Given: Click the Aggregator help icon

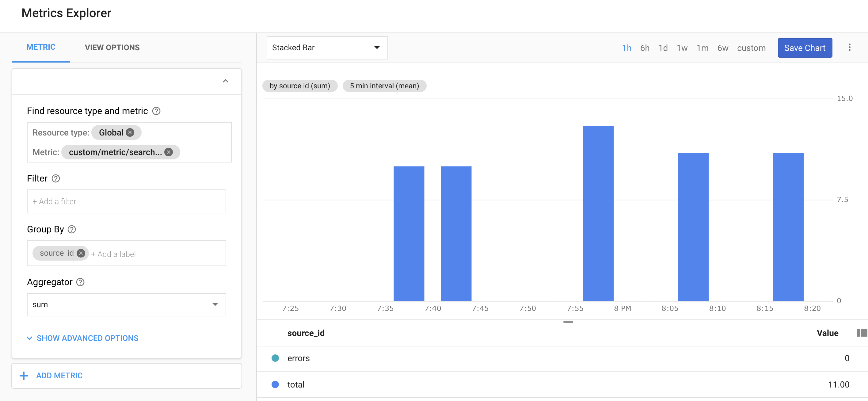Looking at the screenshot, I should [x=80, y=282].
